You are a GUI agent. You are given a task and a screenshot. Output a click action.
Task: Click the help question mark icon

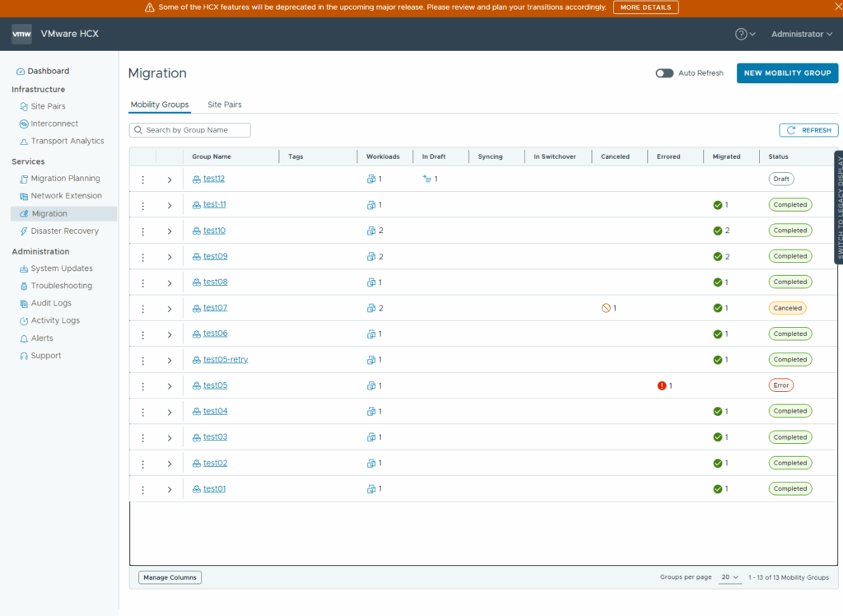pos(741,35)
